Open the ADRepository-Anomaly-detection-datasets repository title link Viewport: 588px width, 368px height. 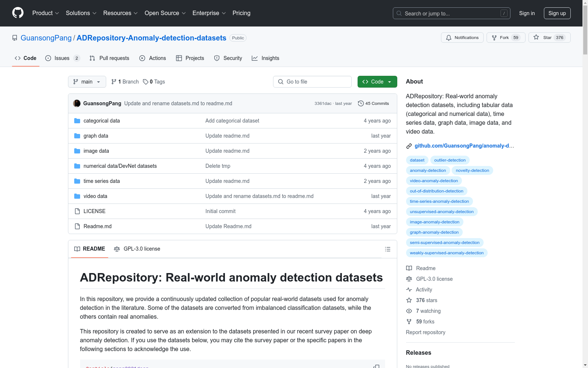click(x=151, y=38)
